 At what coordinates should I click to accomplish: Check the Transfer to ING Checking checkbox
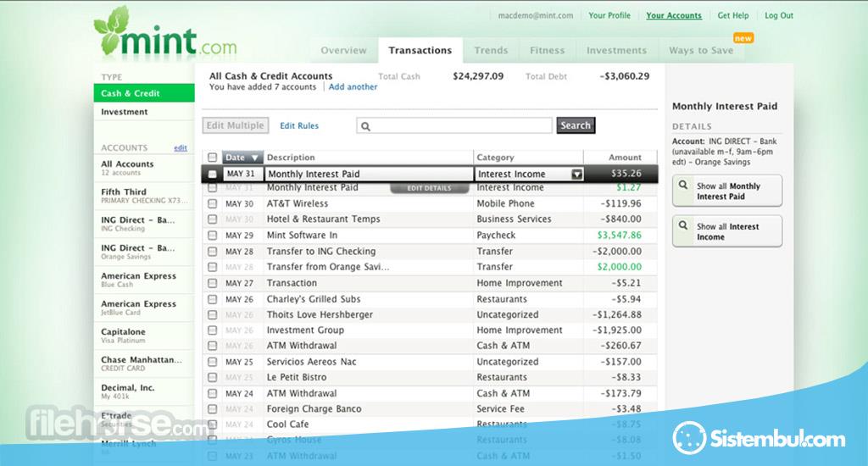pos(212,252)
